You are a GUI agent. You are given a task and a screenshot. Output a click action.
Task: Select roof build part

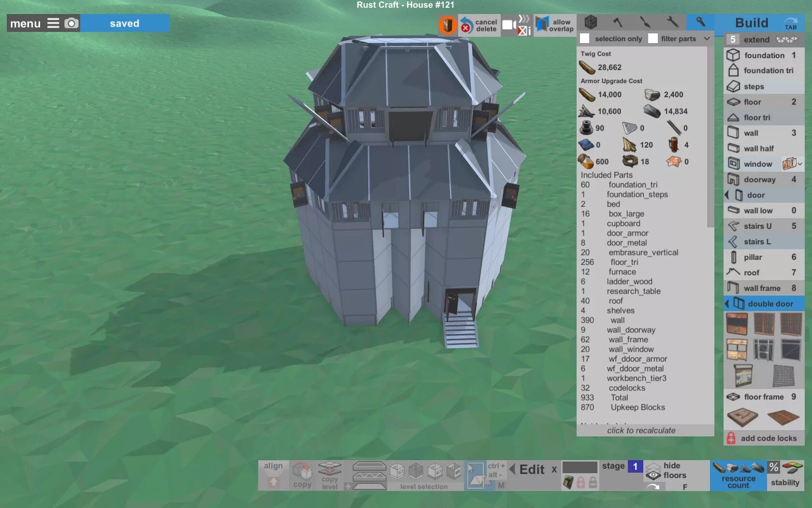click(764, 272)
